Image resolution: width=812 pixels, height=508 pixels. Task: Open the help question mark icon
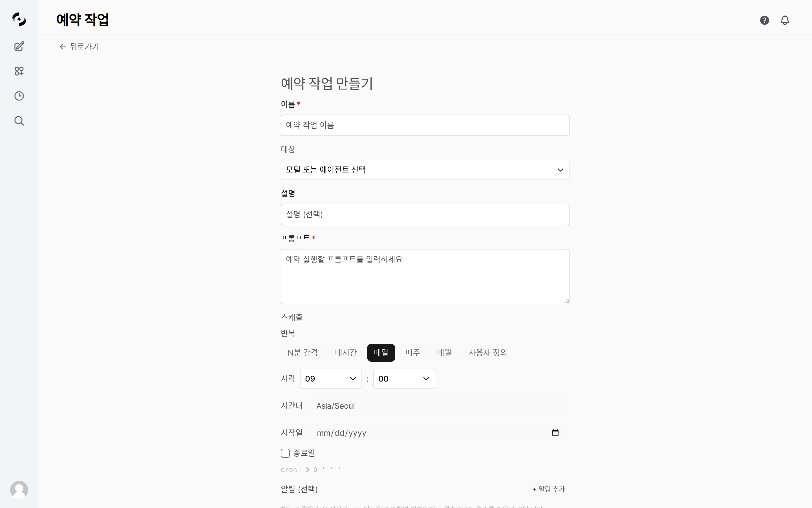(764, 21)
